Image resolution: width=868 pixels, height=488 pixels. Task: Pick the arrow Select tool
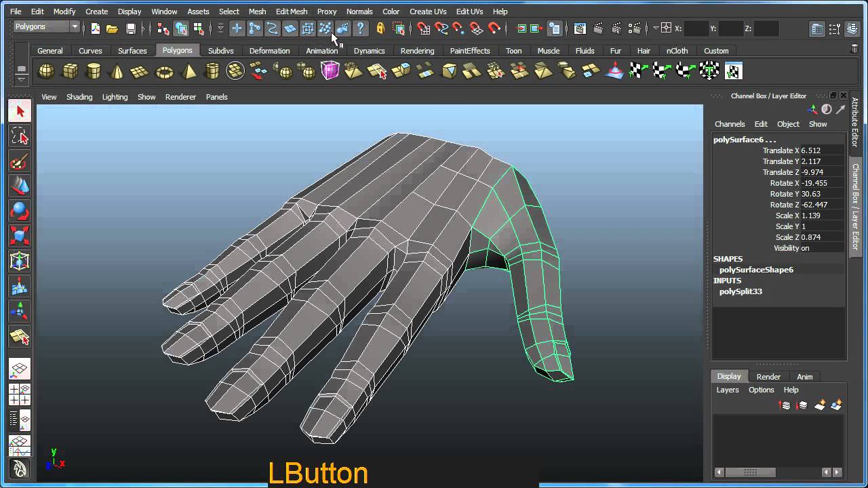click(20, 111)
